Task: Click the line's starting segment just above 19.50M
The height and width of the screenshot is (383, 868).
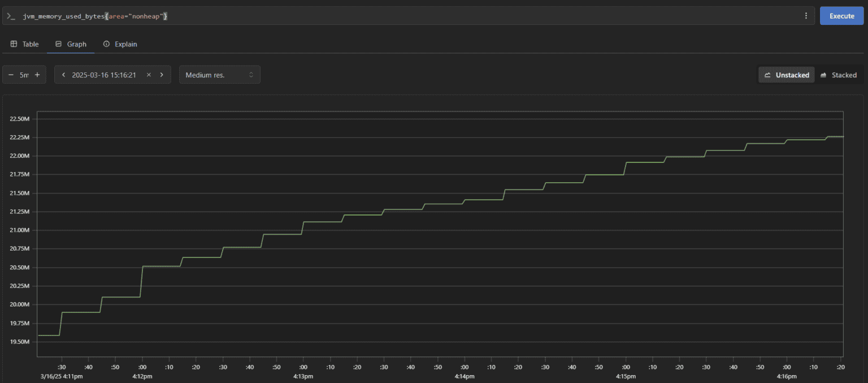Action: (48, 335)
